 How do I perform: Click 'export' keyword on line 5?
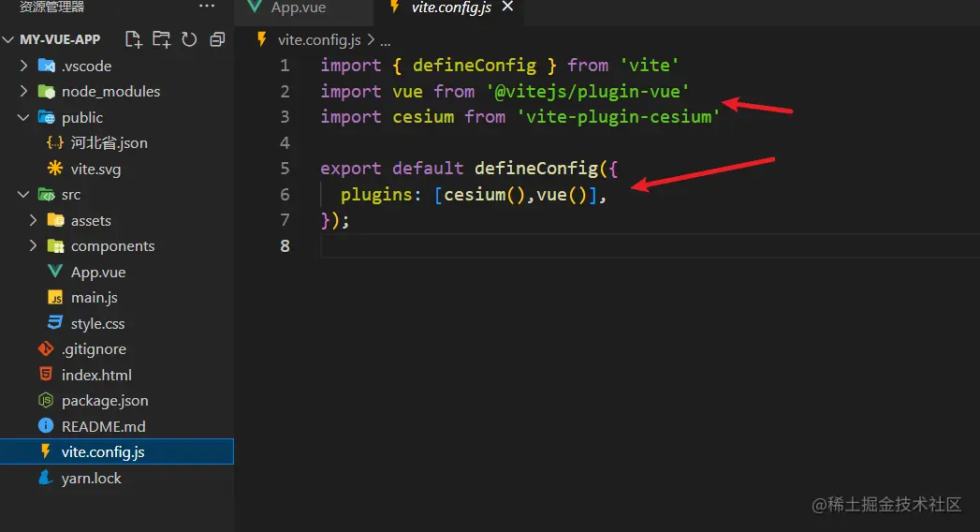click(351, 169)
